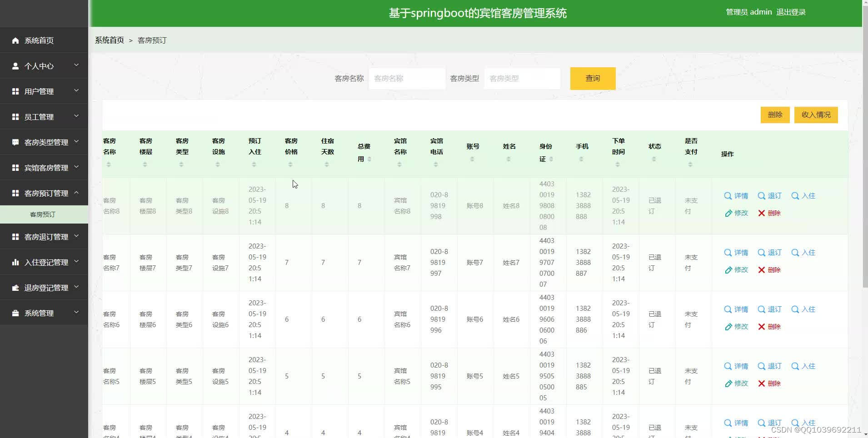The height and width of the screenshot is (438, 868).
Task: Click the 宾馆客房管理 grid icon
Action: (x=15, y=168)
